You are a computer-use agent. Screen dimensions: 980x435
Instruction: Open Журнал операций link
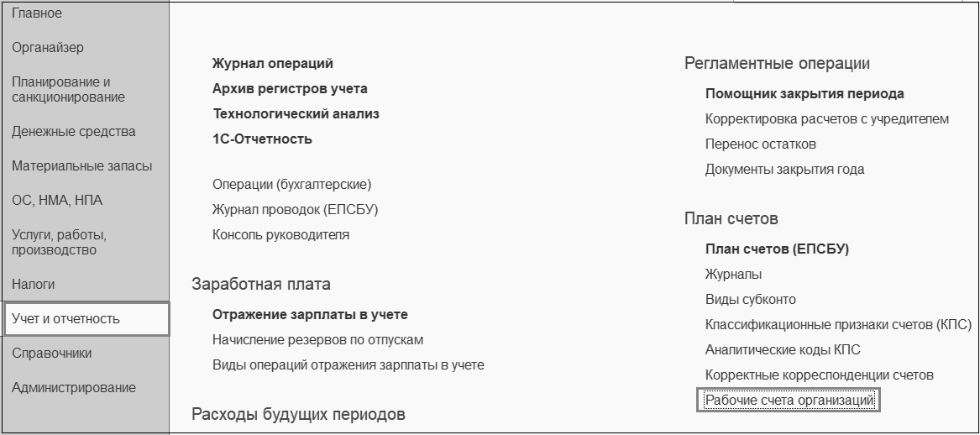(273, 64)
